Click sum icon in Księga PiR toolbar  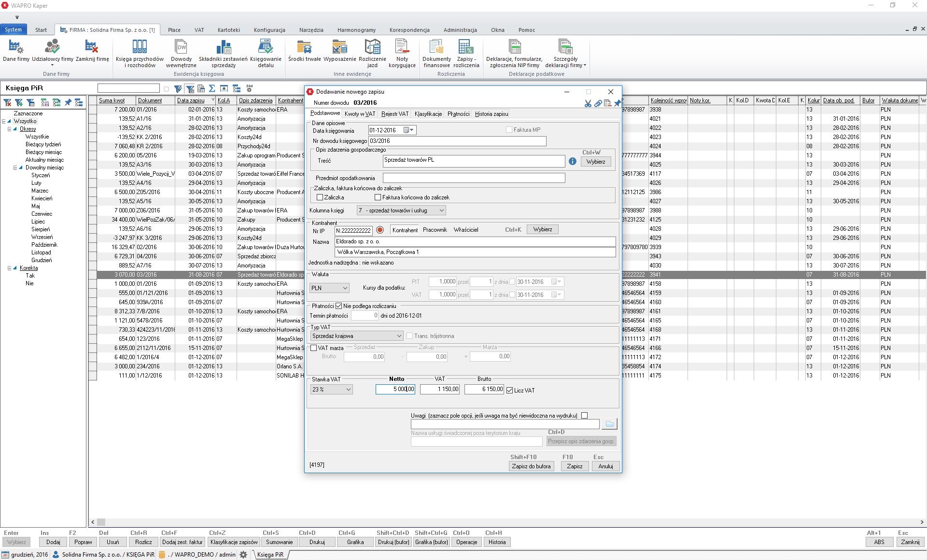point(212,88)
